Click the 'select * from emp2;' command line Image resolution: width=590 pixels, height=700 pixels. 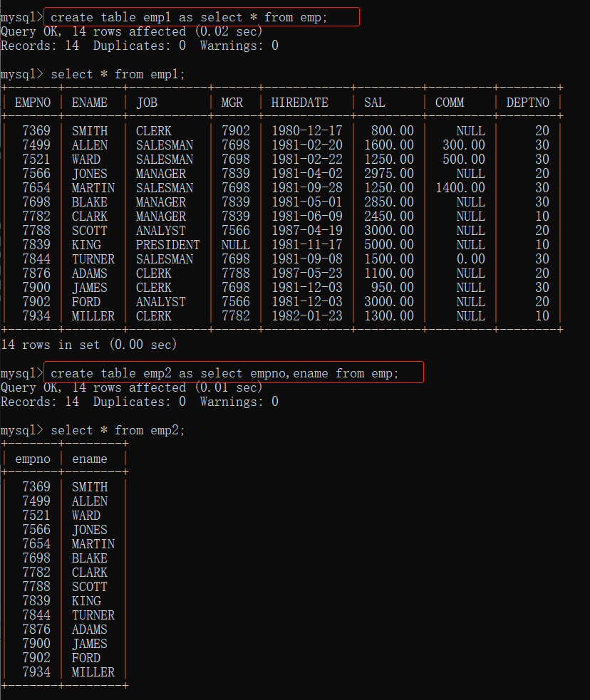pyautogui.click(x=118, y=430)
